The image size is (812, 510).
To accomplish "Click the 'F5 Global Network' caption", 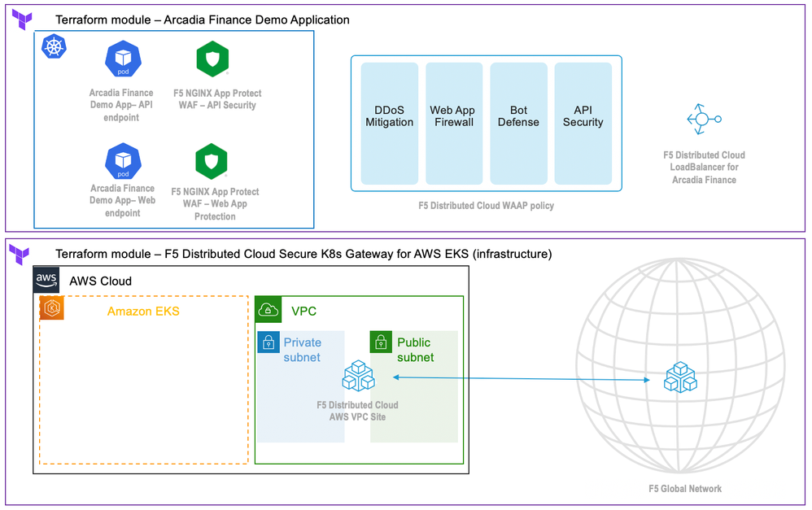I will 685,488.
